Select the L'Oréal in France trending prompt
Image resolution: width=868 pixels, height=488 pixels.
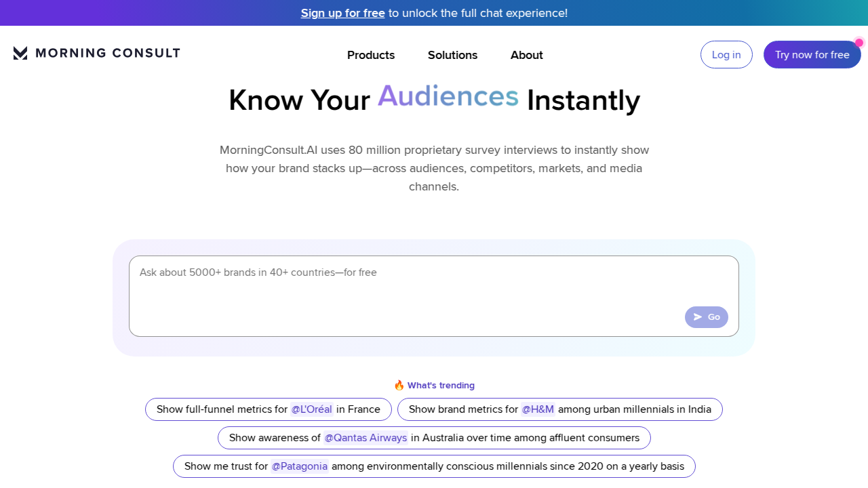[x=269, y=409]
